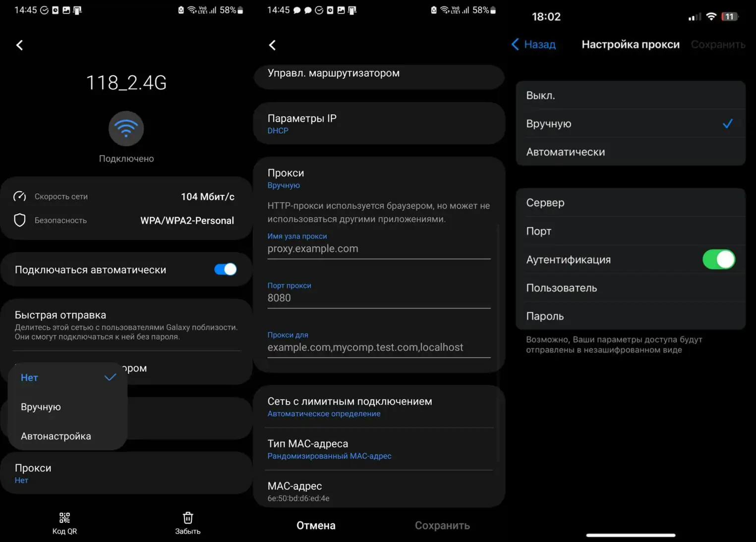
Task: Tap the Отмена button
Action: [x=316, y=525]
